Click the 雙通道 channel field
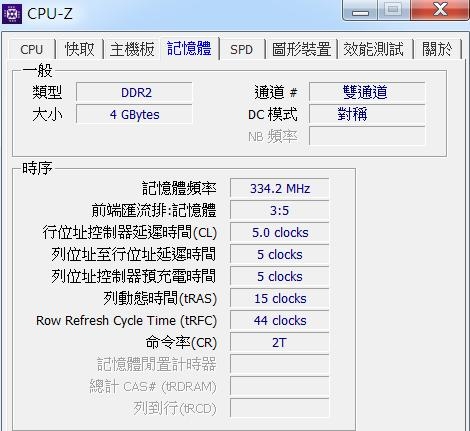The width and height of the screenshot is (470, 431). (367, 92)
